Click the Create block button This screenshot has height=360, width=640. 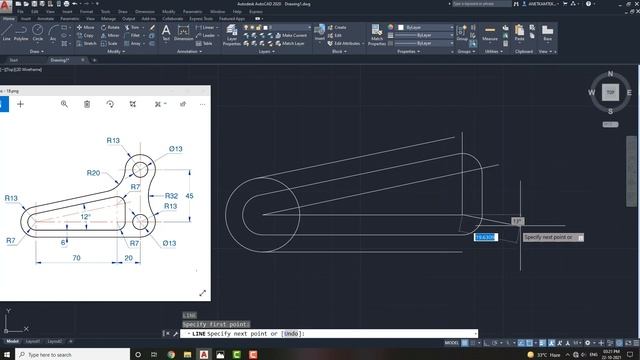337,27
